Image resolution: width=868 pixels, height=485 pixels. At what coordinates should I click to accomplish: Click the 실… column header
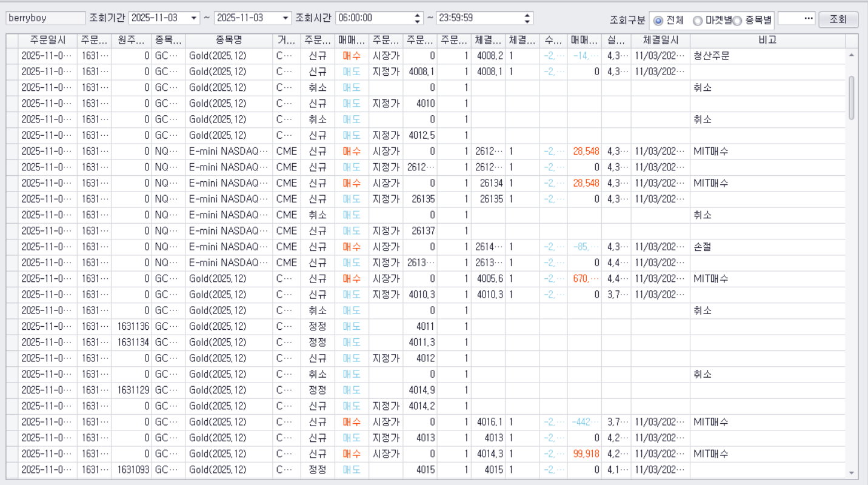616,41
